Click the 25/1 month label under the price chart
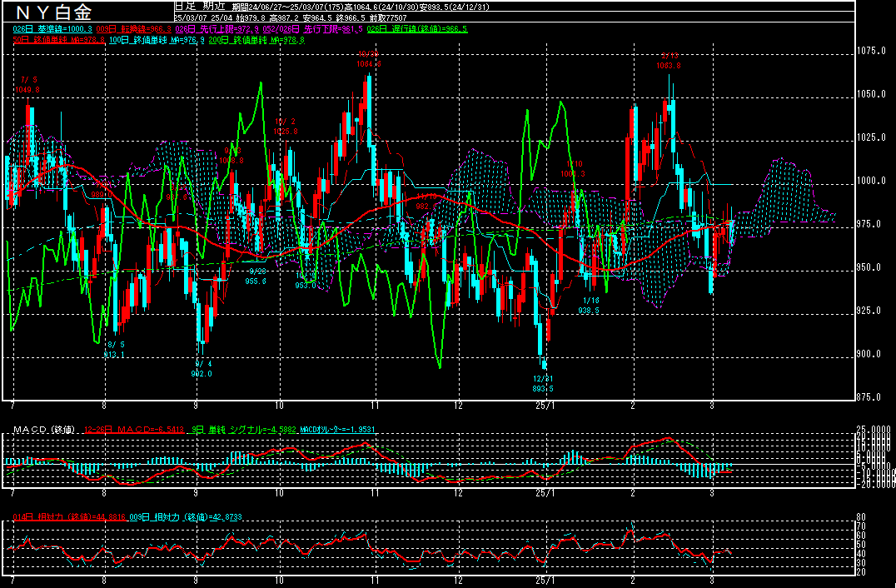The image size is (896, 588). [545, 406]
